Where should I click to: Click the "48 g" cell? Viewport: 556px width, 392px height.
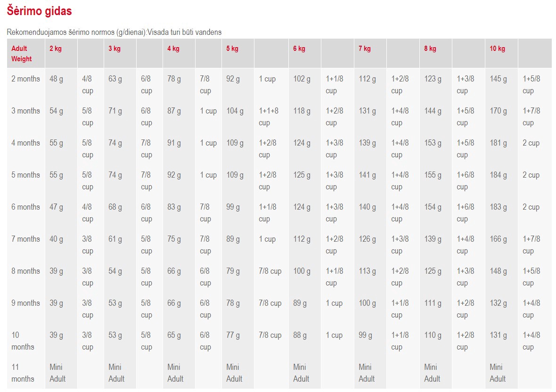tap(56, 79)
